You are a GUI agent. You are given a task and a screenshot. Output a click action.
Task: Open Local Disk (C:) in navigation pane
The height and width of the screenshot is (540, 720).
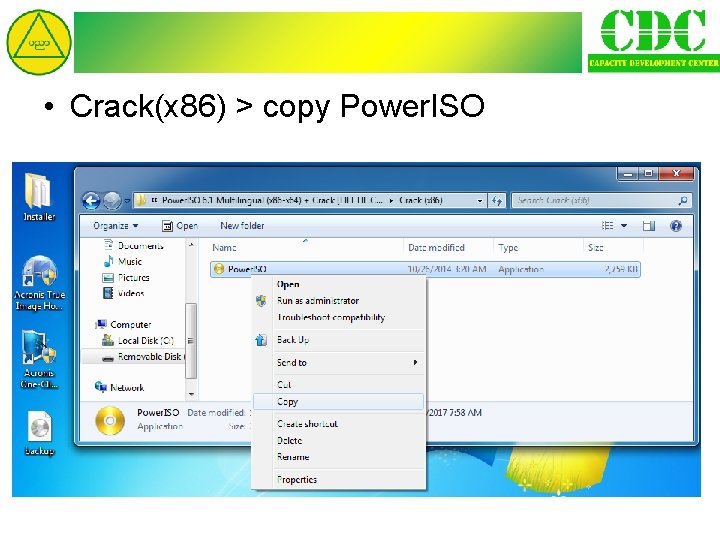coord(138,340)
